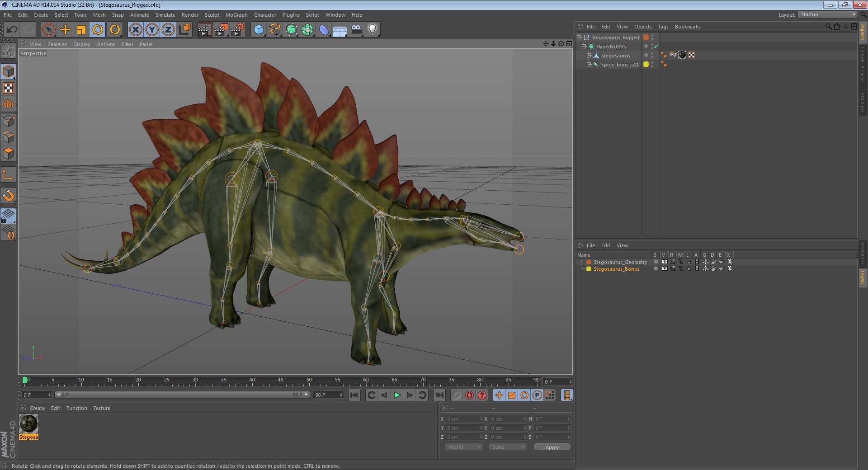Go to start of animation
The width and height of the screenshot is (868, 470).
[x=354, y=395]
